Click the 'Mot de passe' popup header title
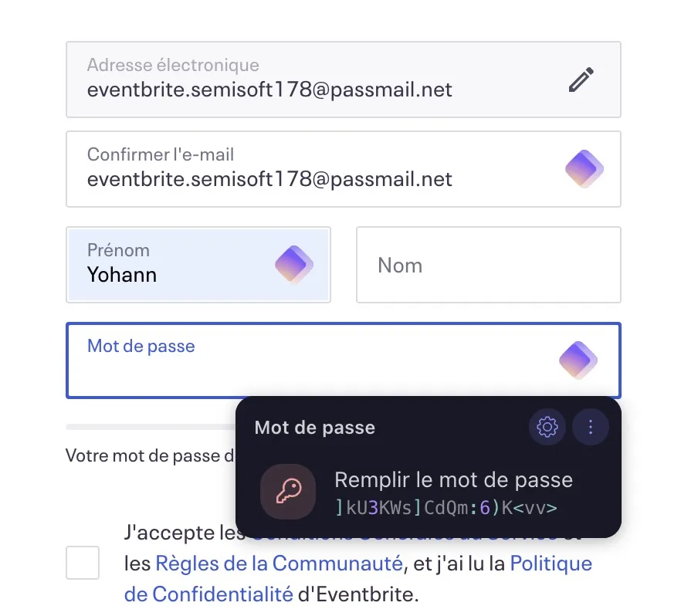 [315, 428]
